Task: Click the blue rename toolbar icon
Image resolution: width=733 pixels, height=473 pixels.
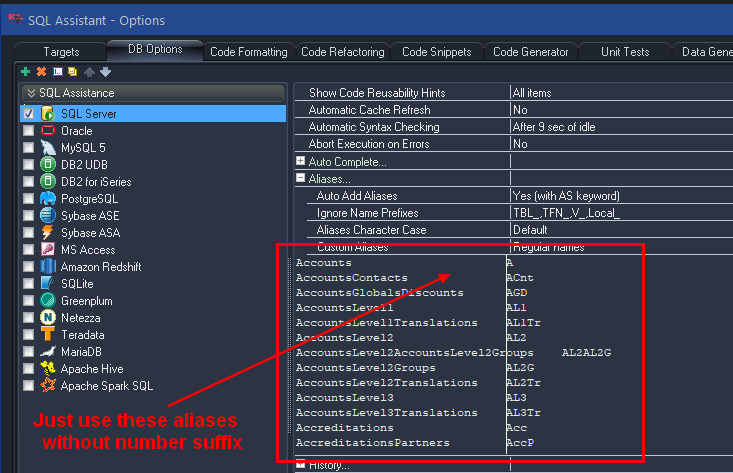Action: 57,72
